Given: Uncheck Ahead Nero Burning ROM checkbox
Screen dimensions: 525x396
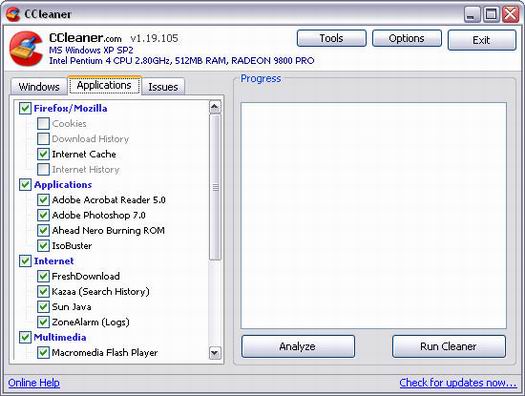Looking at the screenshot, I should 43,230.
